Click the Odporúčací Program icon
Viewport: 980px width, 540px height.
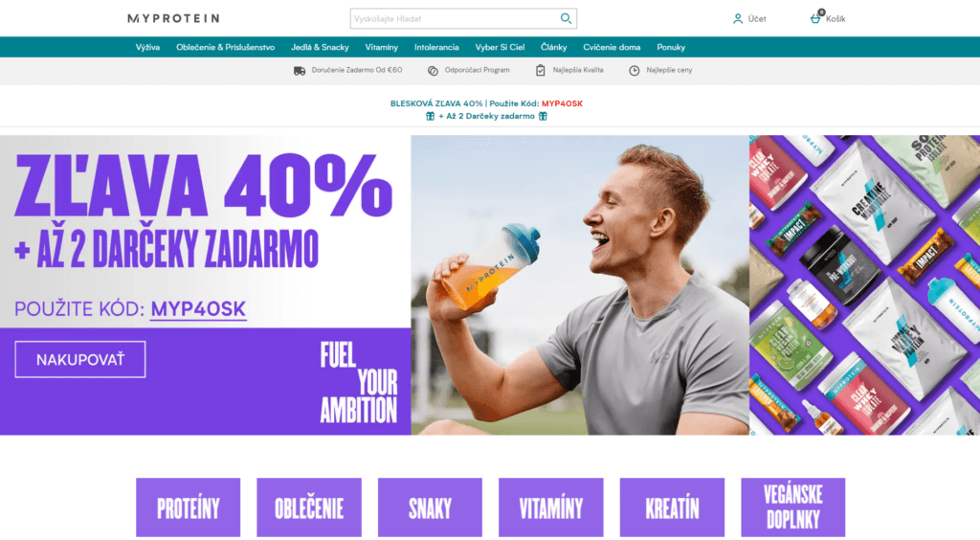point(433,71)
